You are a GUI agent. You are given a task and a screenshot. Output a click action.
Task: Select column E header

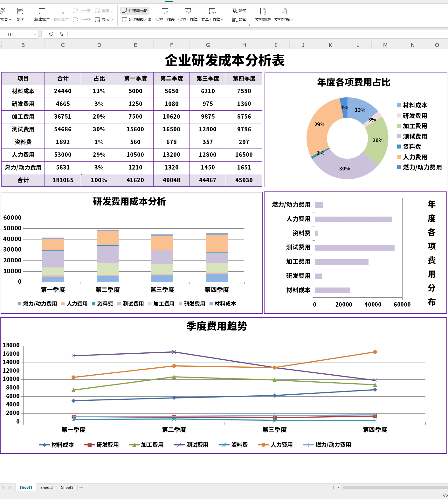pyautogui.click(x=135, y=45)
